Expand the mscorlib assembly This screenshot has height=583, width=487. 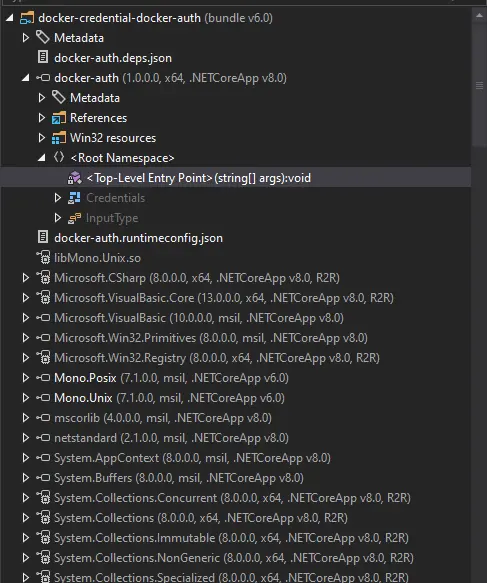click(26, 418)
